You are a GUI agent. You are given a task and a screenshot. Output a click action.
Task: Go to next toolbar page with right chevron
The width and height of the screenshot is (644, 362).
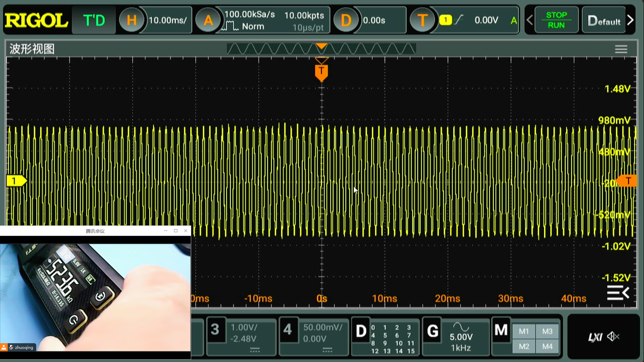point(631,20)
